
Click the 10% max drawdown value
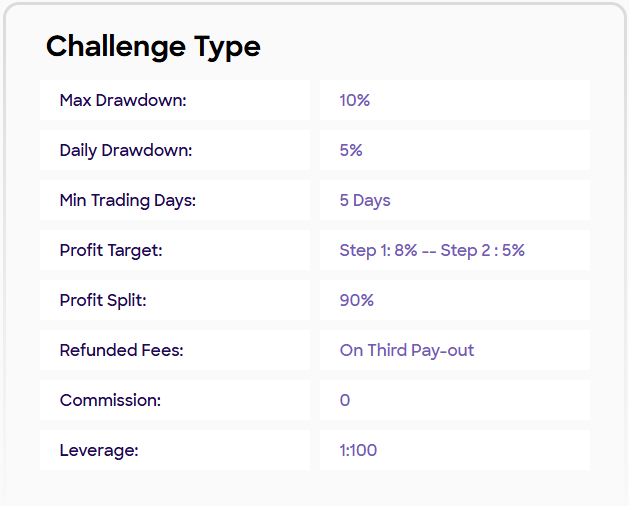pyautogui.click(x=354, y=100)
